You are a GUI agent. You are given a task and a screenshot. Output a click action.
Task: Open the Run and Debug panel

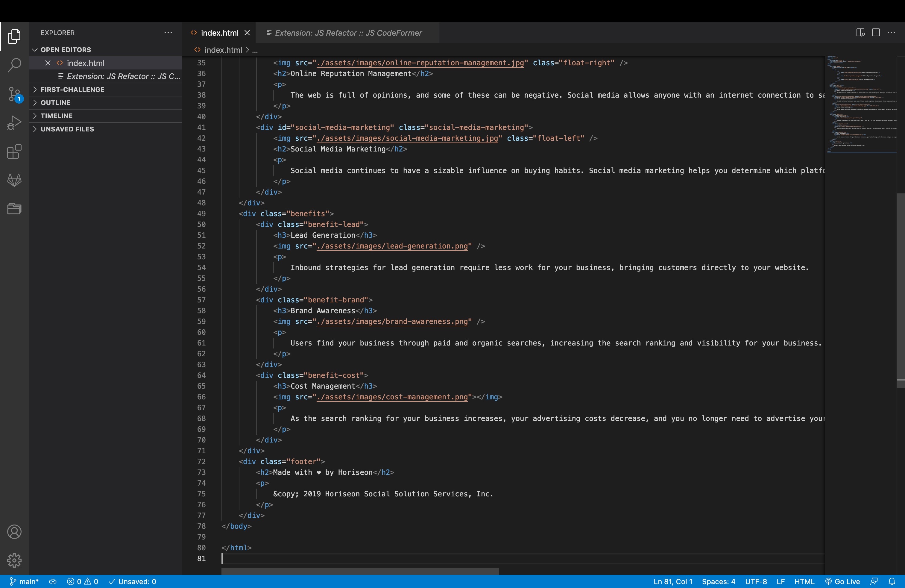(14, 122)
